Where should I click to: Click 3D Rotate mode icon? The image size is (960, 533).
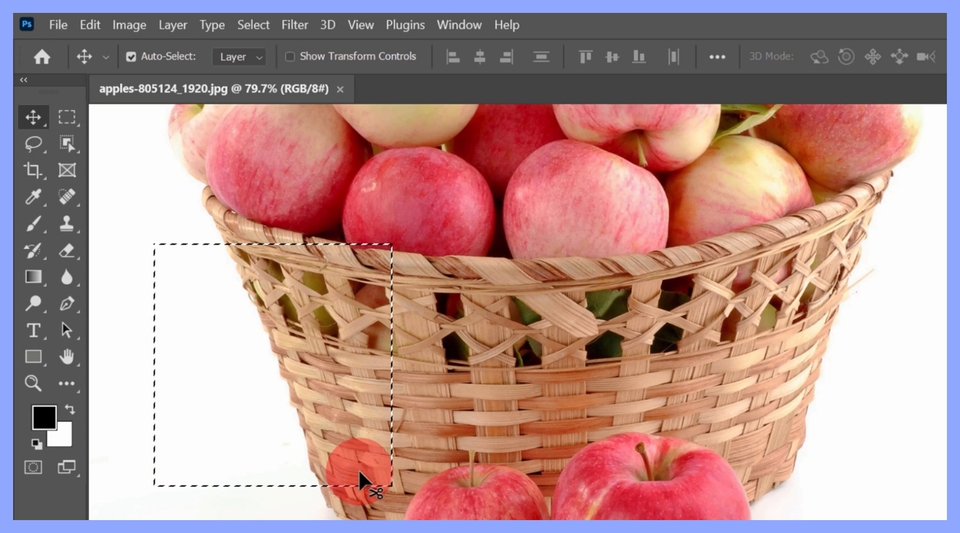(819, 57)
